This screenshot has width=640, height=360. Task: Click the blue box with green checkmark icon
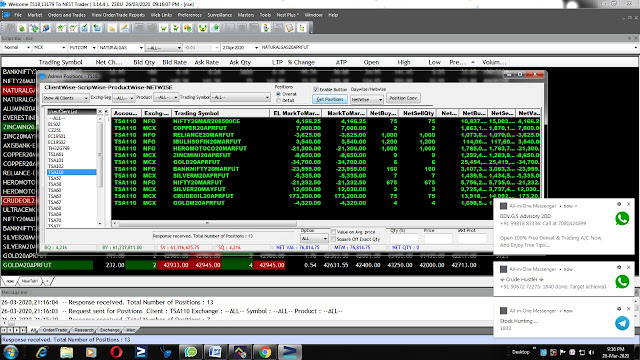tap(84, 28)
